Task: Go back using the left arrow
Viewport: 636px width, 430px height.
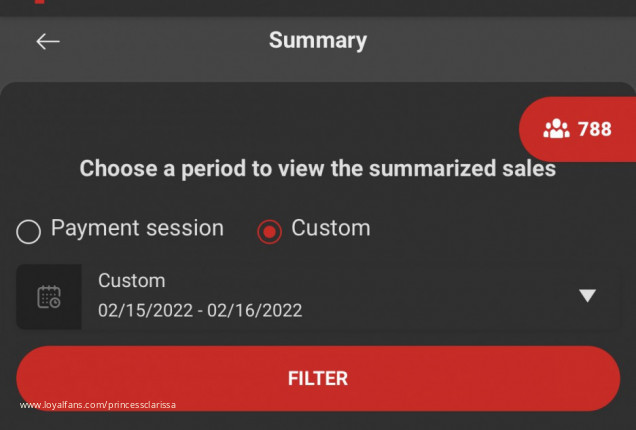Action: 48,41
